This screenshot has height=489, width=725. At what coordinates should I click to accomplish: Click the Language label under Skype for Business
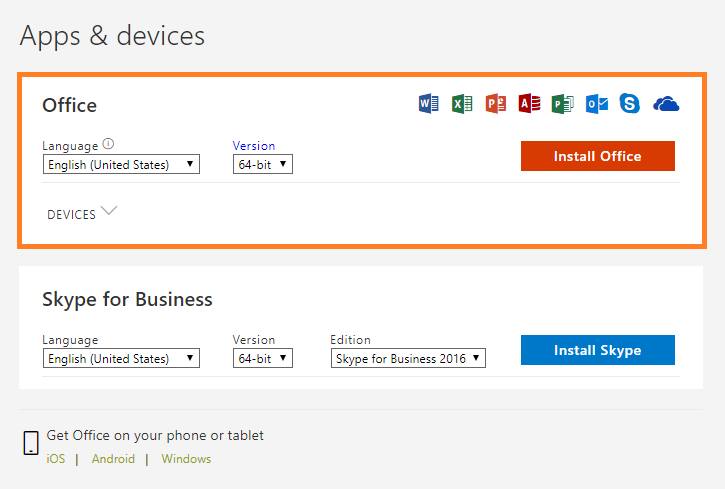click(70, 340)
